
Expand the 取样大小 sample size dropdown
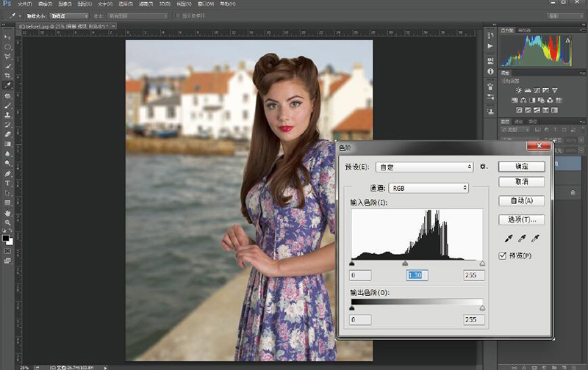68,15
